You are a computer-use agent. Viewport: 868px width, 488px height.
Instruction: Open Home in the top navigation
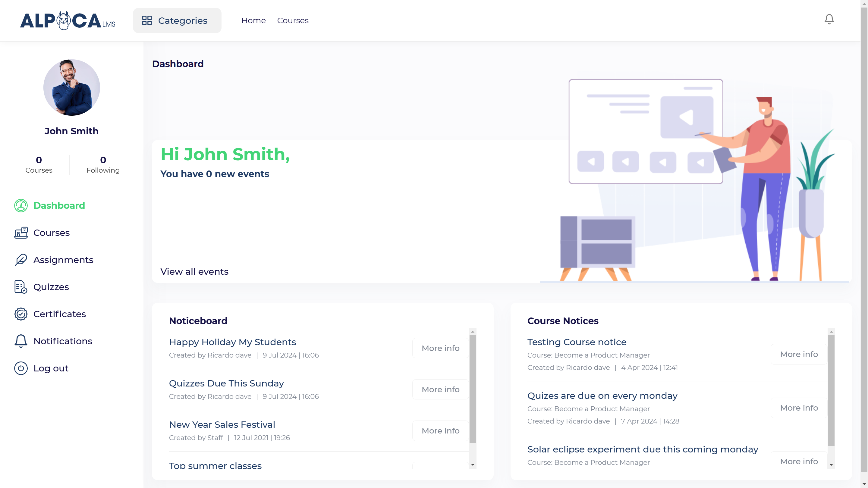pyautogui.click(x=253, y=20)
